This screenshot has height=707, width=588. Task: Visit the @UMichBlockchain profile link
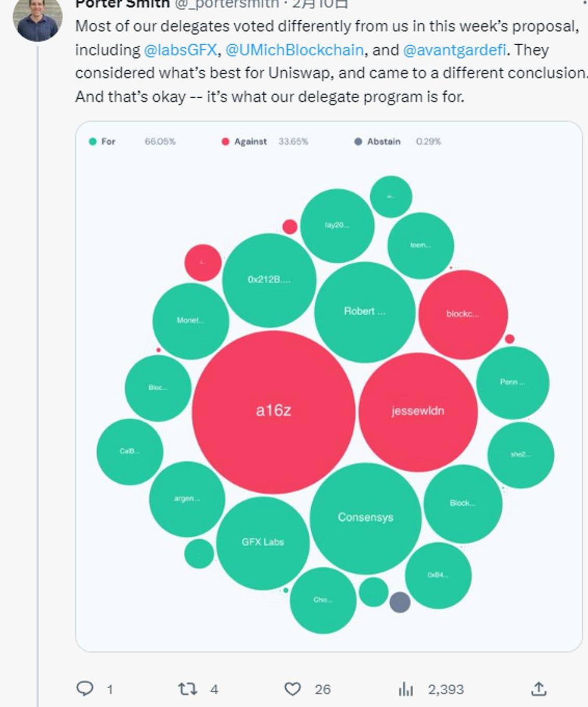tap(294, 50)
